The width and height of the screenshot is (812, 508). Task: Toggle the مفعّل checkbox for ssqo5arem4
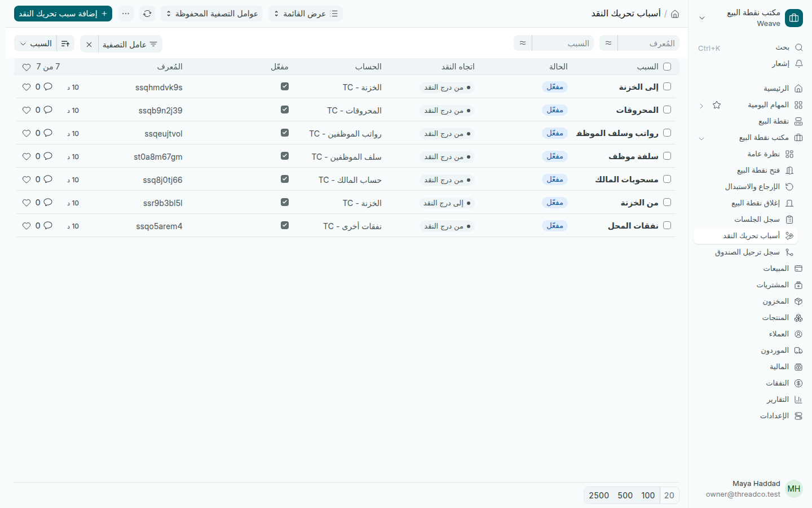[x=285, y=225]
